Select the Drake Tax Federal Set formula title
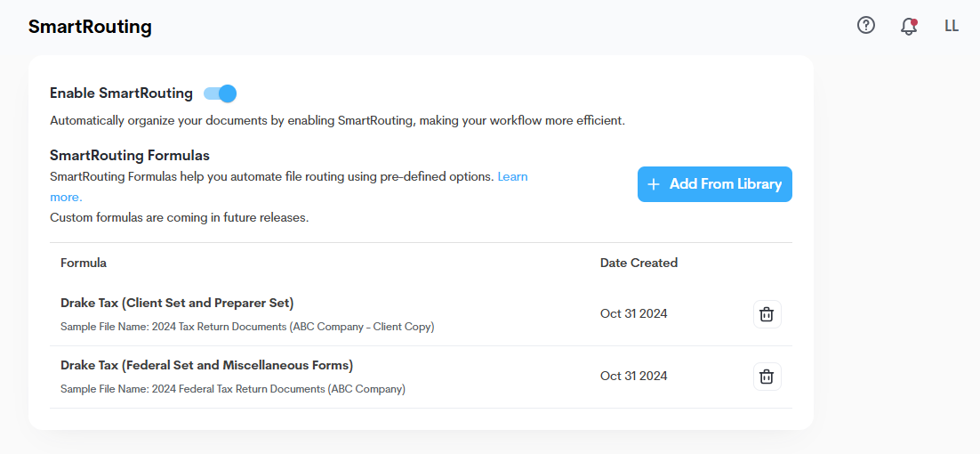Screen dimensions: 980x454 pos(206,365)
